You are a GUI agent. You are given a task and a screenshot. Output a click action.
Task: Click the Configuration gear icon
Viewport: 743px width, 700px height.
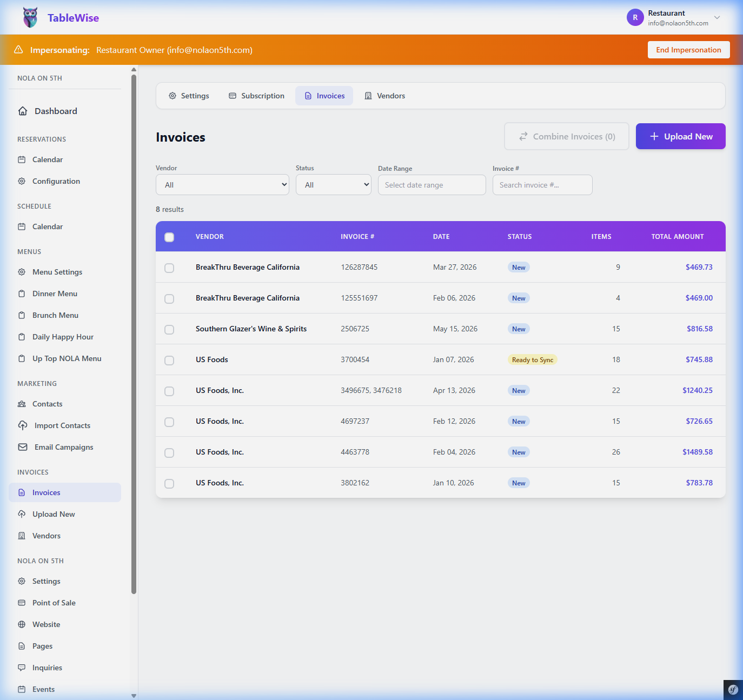click(x=22, y=181)
